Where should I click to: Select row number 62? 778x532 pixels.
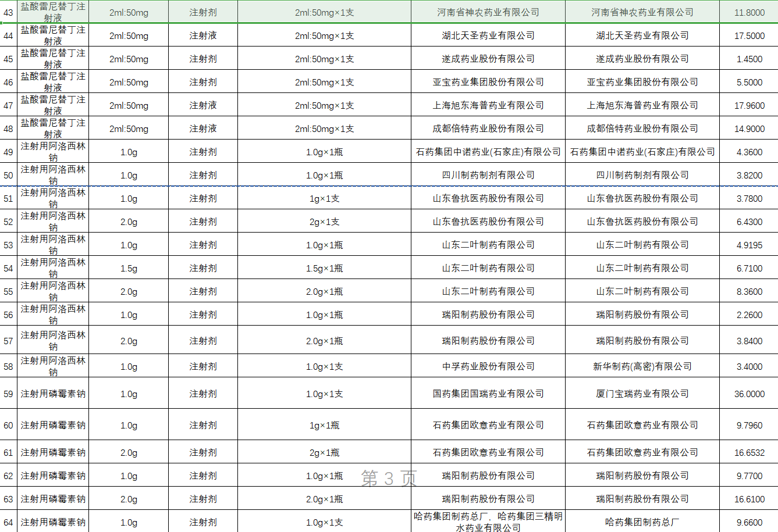coord(8,476)
